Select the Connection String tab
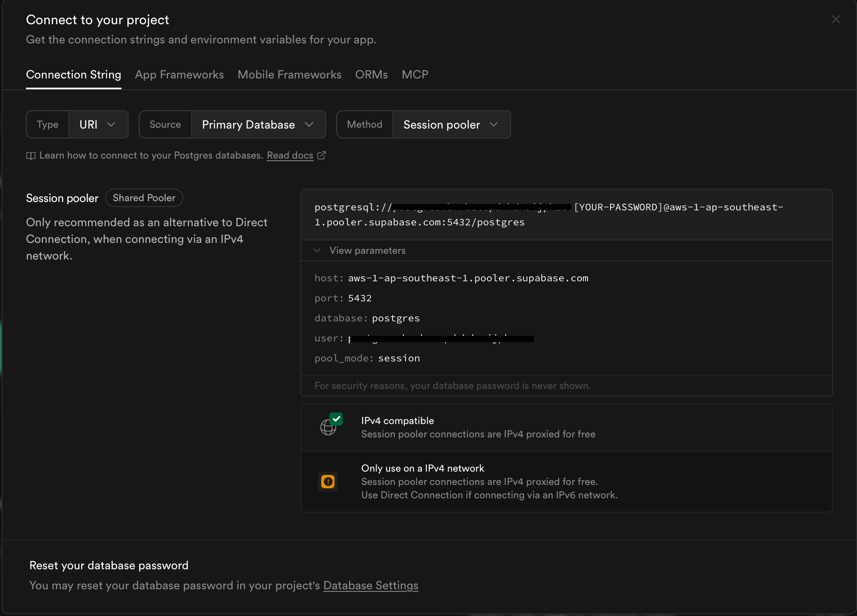Image resolution: width=857 pixels, height=616 pixels. tap(74, 75)
